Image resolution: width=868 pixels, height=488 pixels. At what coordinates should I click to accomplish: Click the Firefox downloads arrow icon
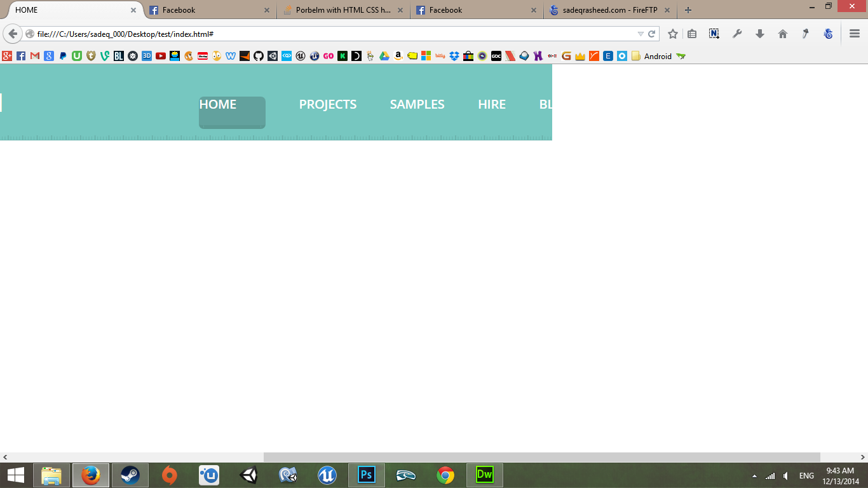click(760, 33)
